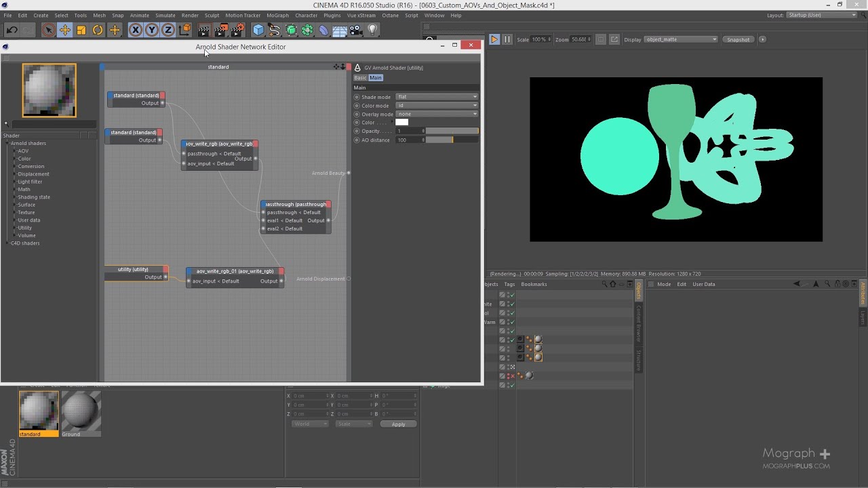Add a Camera object from the toolbar
Screen dimensions: 868x488
[x=356, y=30]
